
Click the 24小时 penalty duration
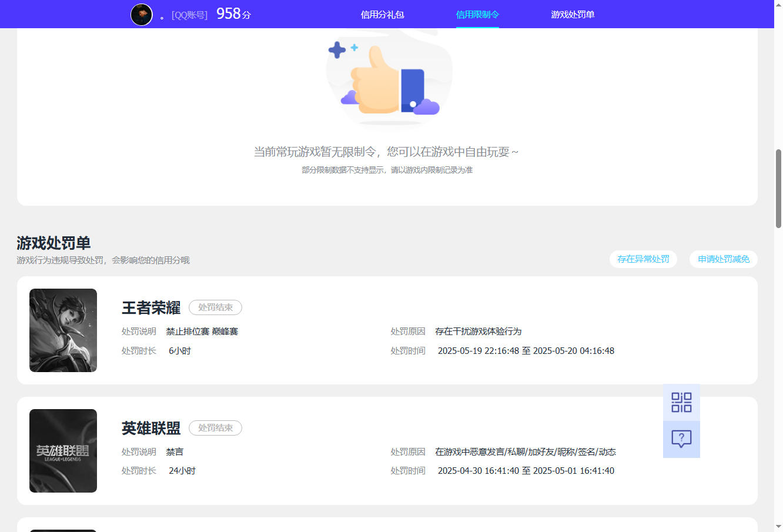(182, 471)
